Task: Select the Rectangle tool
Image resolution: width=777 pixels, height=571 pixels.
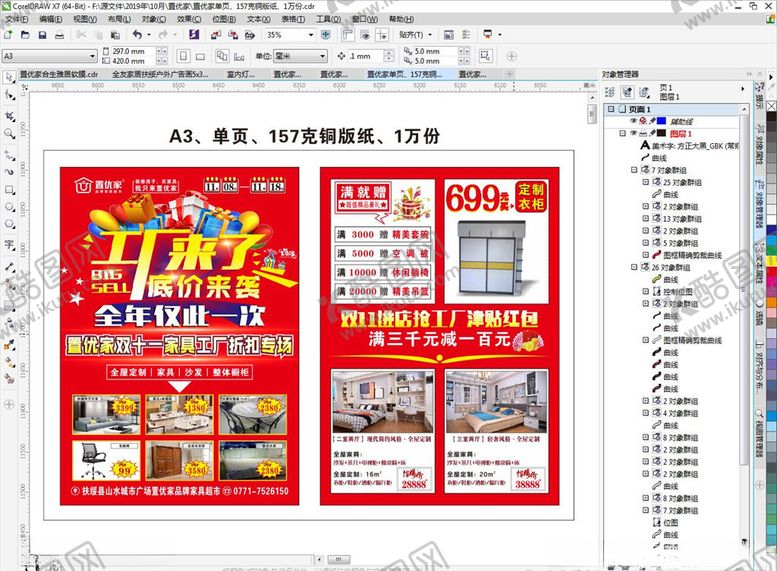Action: (x=9, y=190)
